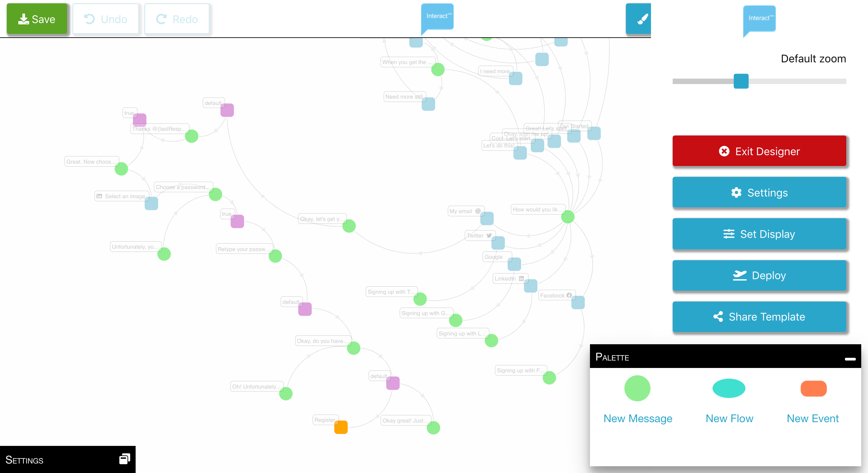Viewport: 868px width, 473px height.
Task: Click the orange Register node
Action: pos(341,427)
